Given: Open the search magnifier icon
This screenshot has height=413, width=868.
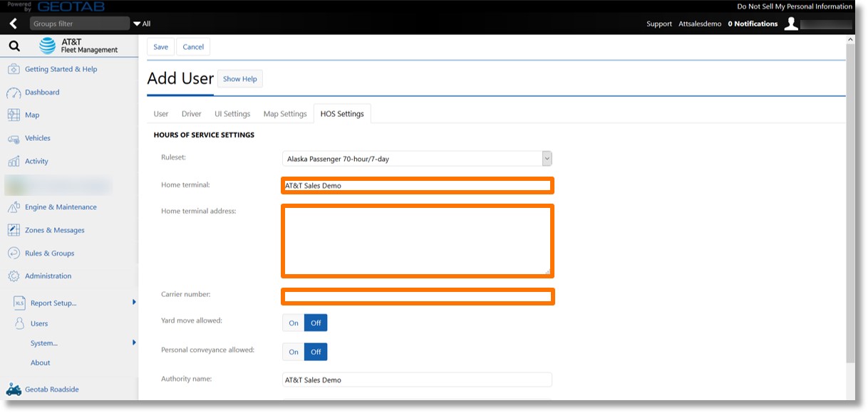Looking at the screenshot, I should pyautogui.click(x=14, y=47).
